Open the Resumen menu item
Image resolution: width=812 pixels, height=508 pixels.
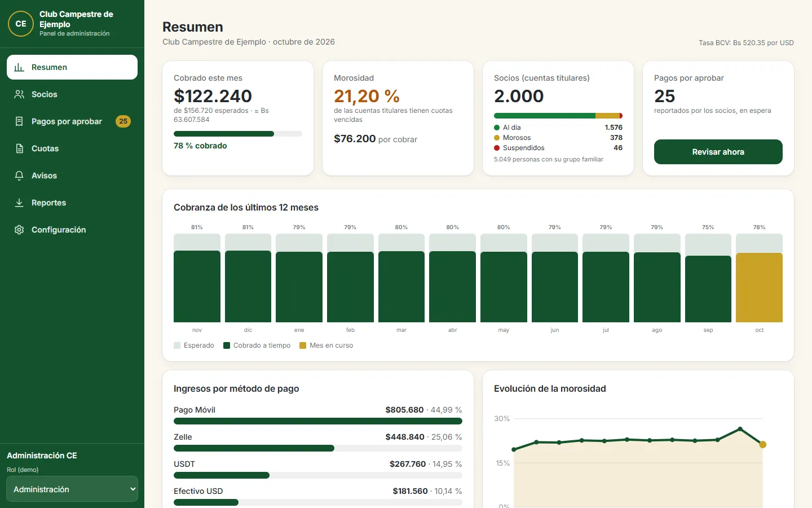click(x=72, y=67)
